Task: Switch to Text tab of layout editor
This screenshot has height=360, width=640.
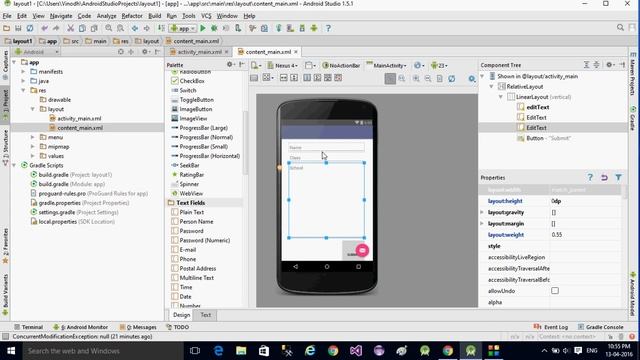Action: pos(206,315)
